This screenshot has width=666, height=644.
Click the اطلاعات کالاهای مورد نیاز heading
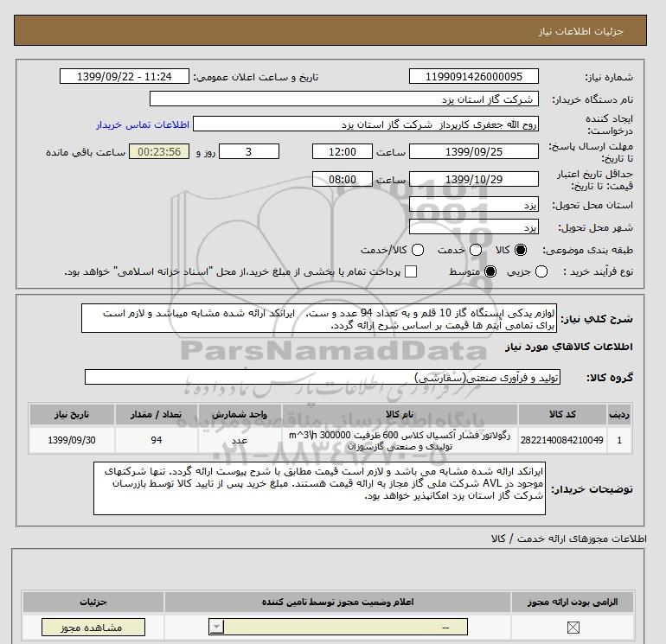[x=569, y=347]
